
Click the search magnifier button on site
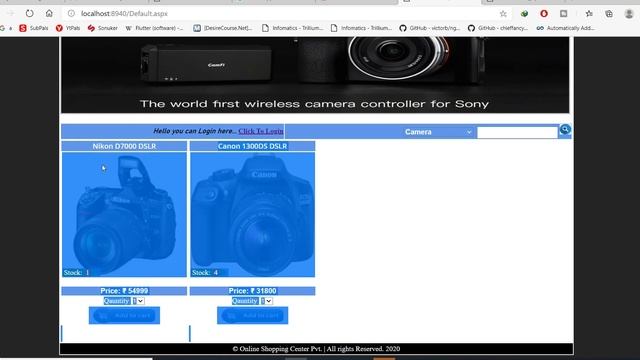pyautogui.click(x=565, y=130)
